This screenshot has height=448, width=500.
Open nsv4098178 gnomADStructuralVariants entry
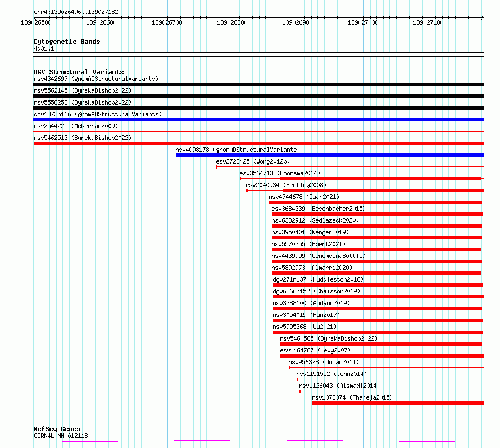coord(238,150)
